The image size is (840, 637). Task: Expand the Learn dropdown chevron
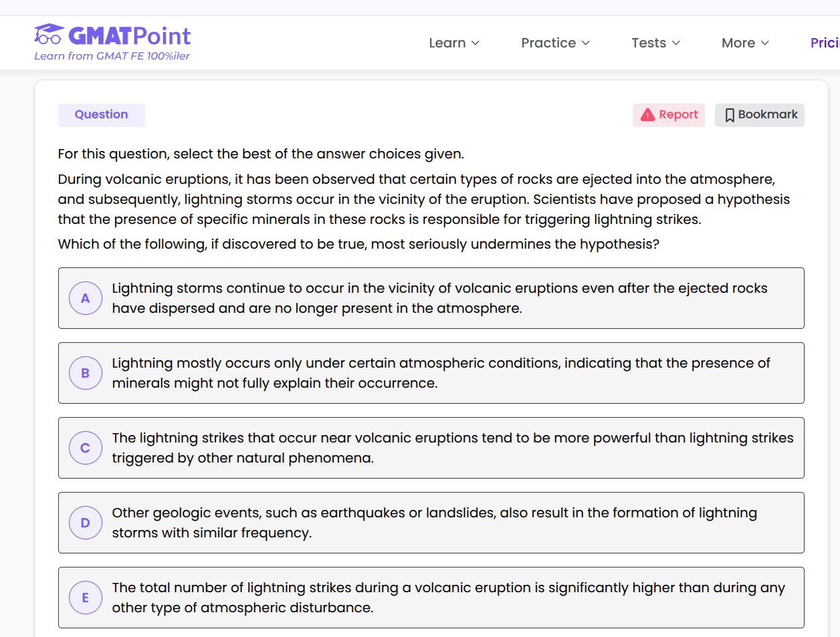(476, 43)
